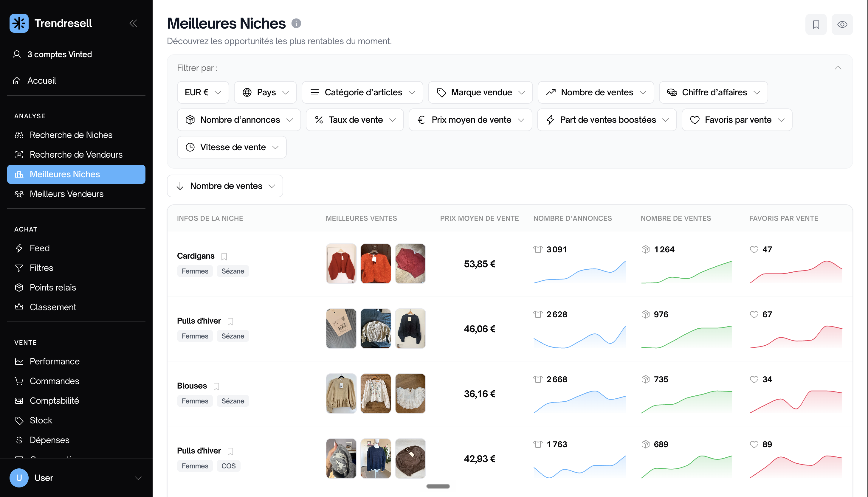Open the Nombre de ventes sort dropdown
This screenshot has height=497, width=868.
[x=225, y=186]
